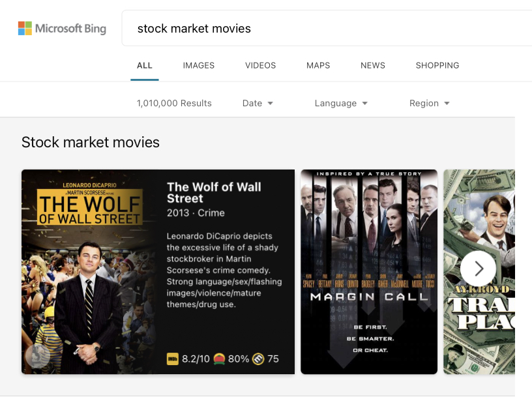Click the 8.2/10 IMDb rating value
The image size is (532, 399).
click(196, 359)
